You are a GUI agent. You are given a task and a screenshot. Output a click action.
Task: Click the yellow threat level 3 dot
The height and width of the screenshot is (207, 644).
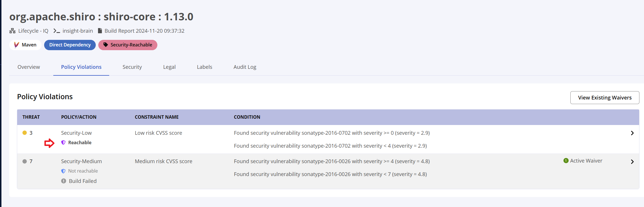25,133
